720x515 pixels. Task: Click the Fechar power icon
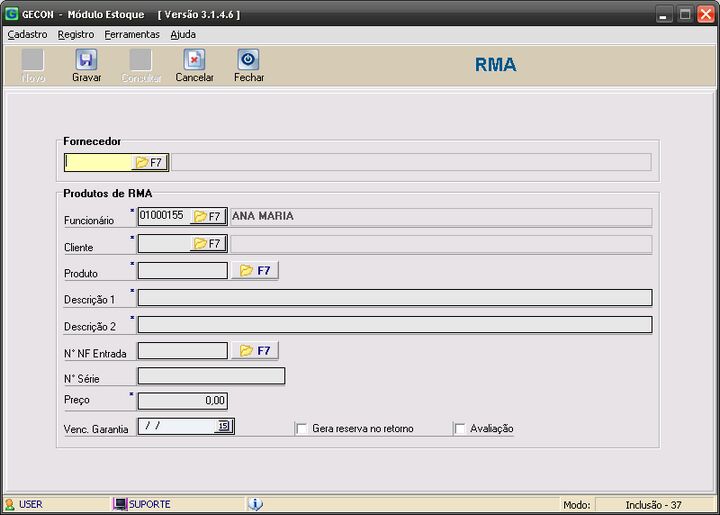[x=248, y=60]
